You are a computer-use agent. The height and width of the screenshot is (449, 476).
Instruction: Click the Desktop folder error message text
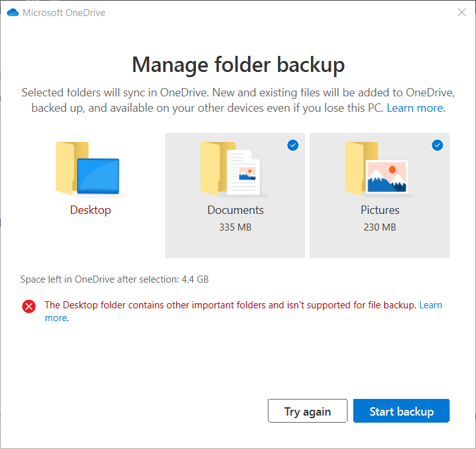(230, 305)
